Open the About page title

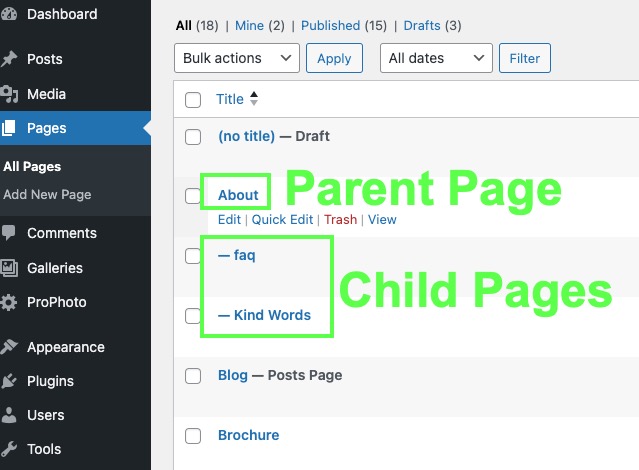[x=238, y=195]
